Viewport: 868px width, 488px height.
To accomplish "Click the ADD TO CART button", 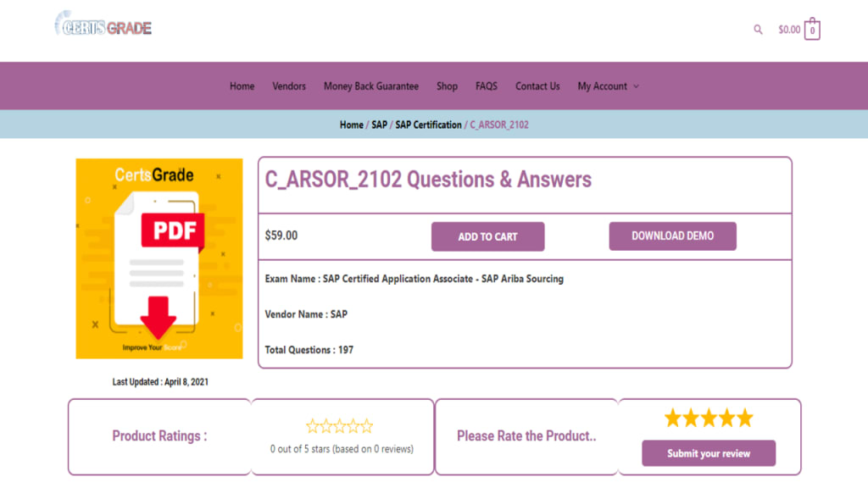I will click(x=487, y=237).
